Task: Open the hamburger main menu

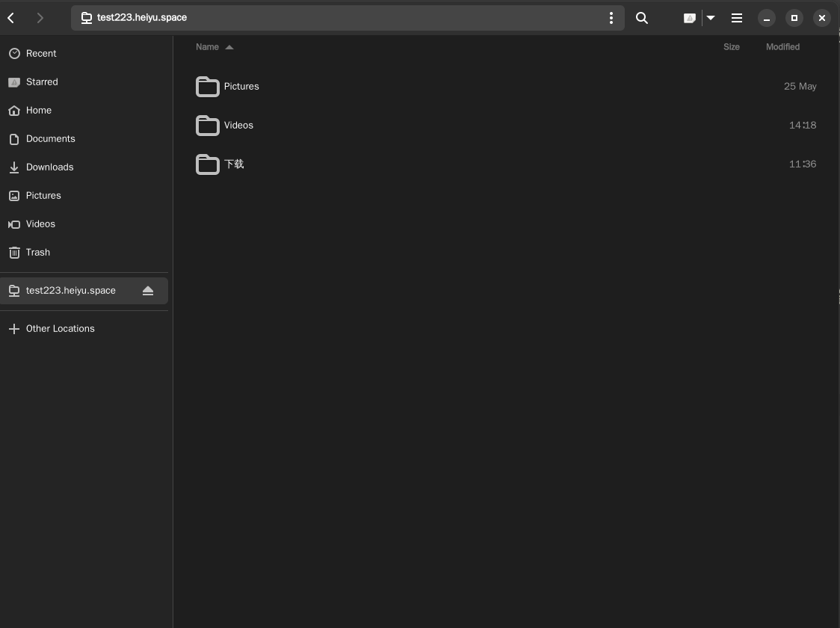Action: pos(737,18)
